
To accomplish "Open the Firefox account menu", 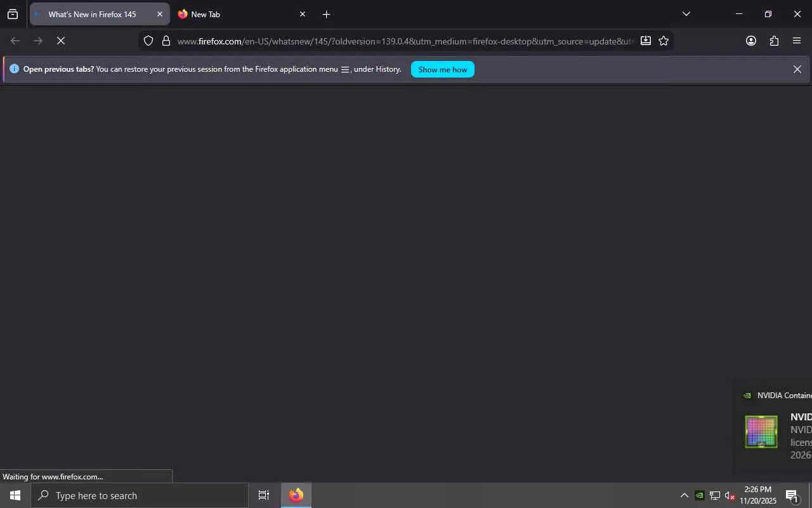I will pos(751,41).
